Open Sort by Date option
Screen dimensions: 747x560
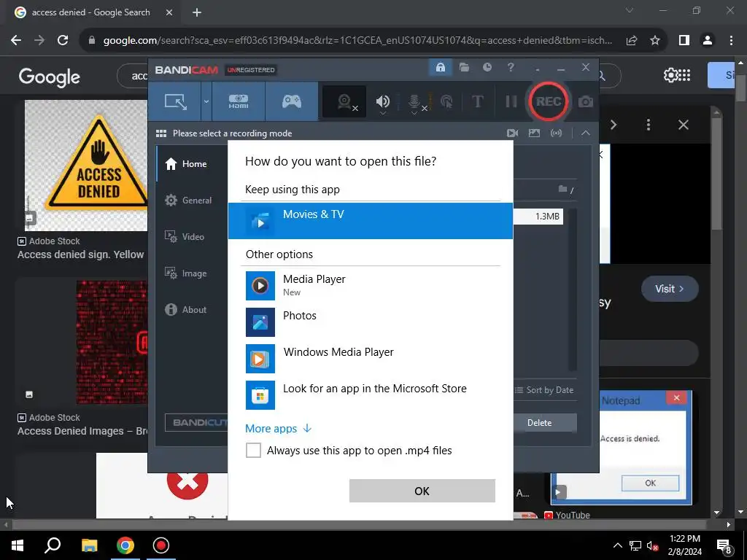(x=544, y=390)
